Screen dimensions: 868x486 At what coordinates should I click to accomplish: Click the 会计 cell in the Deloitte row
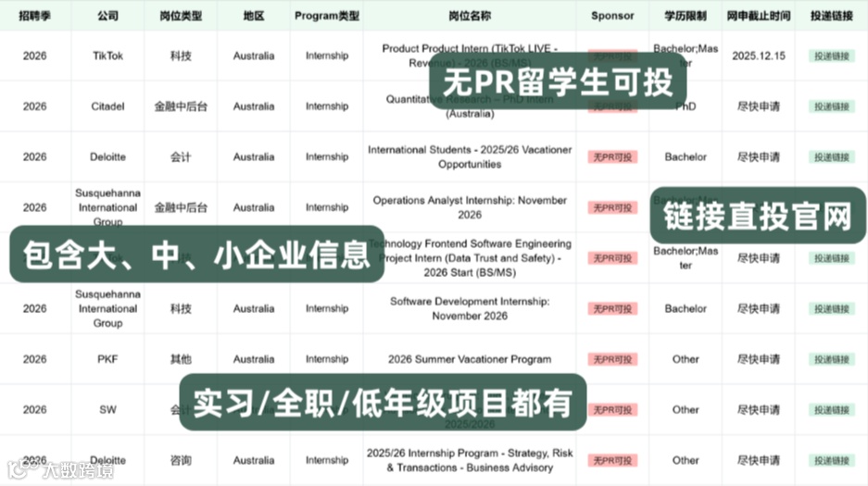[x=181, y=157]
